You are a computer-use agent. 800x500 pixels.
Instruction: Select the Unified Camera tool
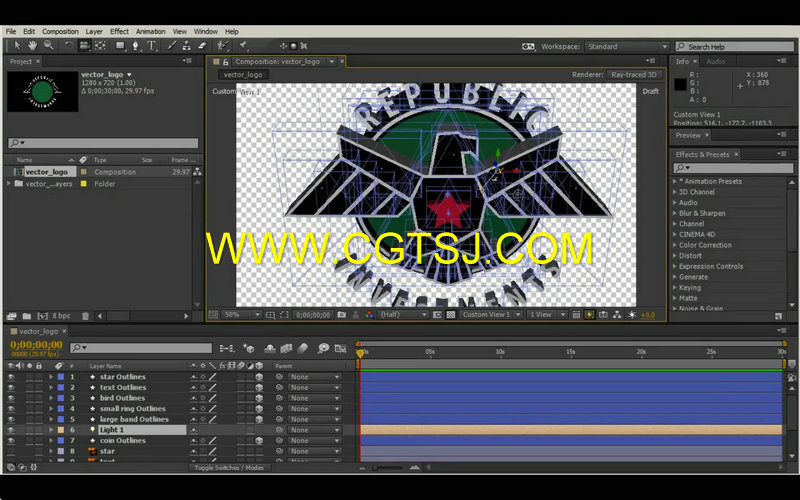coord(84,46)
